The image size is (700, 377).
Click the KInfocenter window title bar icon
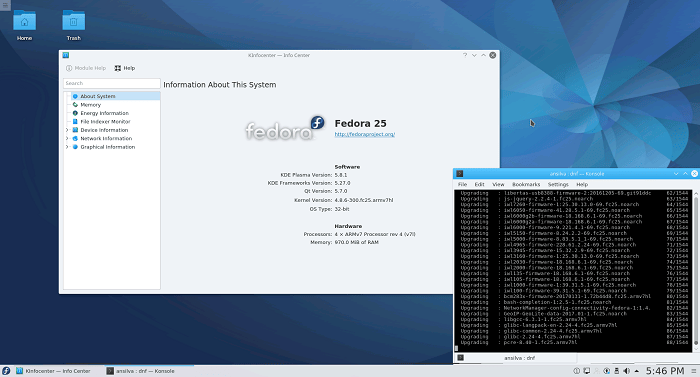coord(66,55)
